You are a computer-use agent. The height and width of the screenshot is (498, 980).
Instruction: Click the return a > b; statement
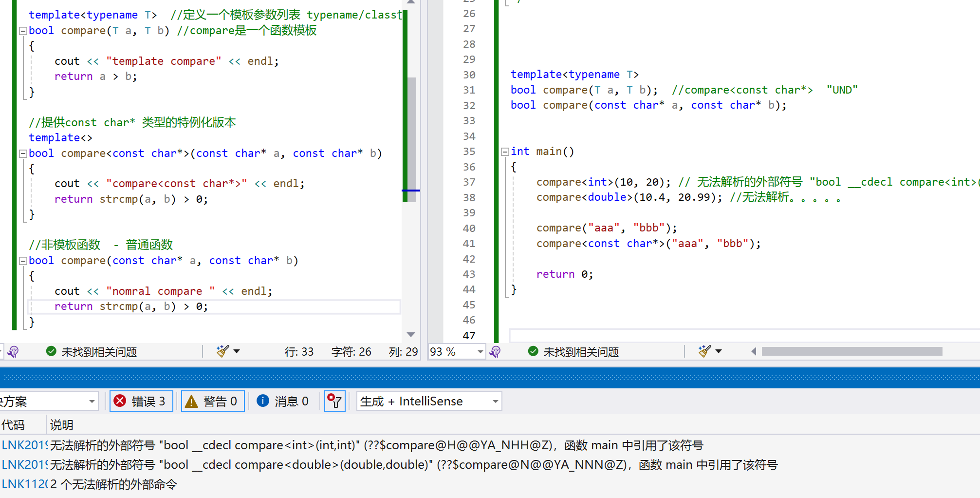point(96,77)
